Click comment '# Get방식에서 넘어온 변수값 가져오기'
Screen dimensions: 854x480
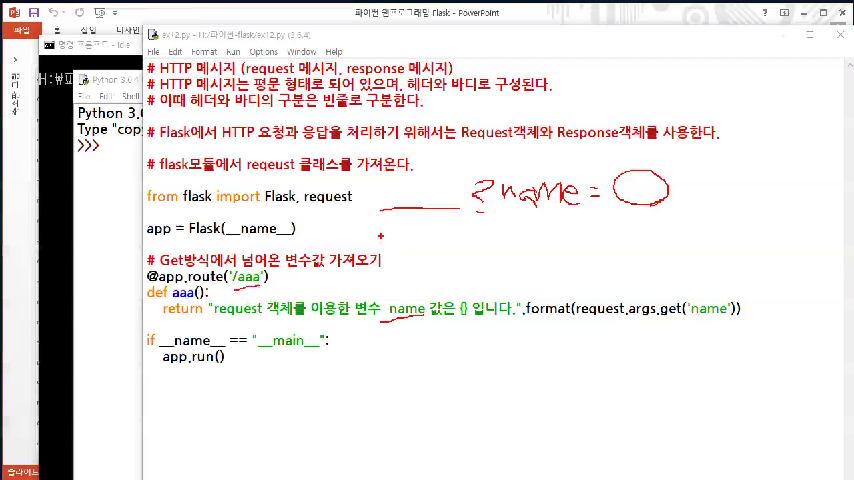coord(264,260)
